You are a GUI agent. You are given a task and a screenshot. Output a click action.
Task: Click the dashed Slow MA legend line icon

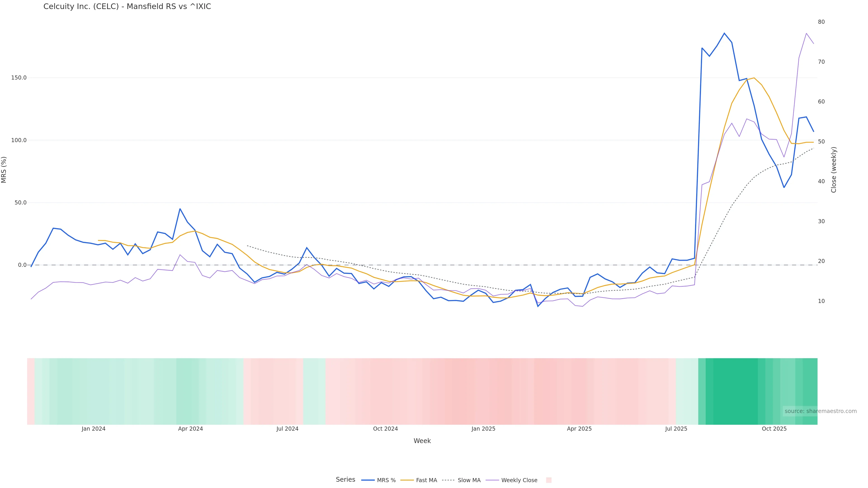pos(448,480)
